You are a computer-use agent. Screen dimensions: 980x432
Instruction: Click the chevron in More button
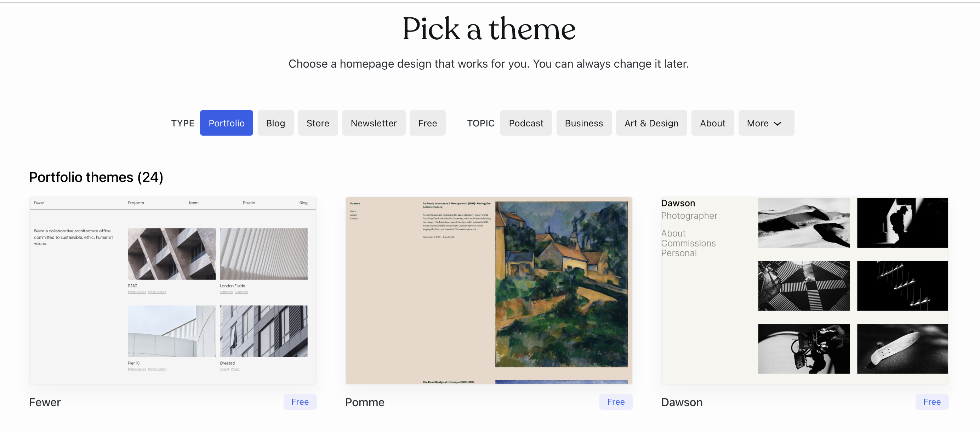coord(777,124)
